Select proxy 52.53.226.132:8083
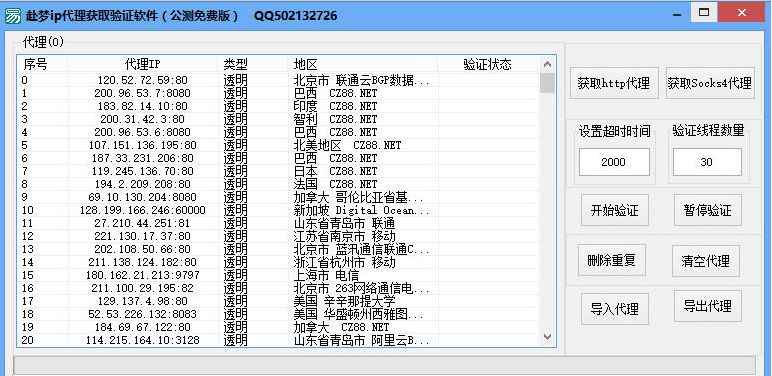Image resolution: width=772 pixels, height=376 pixels. pos(143,314)
